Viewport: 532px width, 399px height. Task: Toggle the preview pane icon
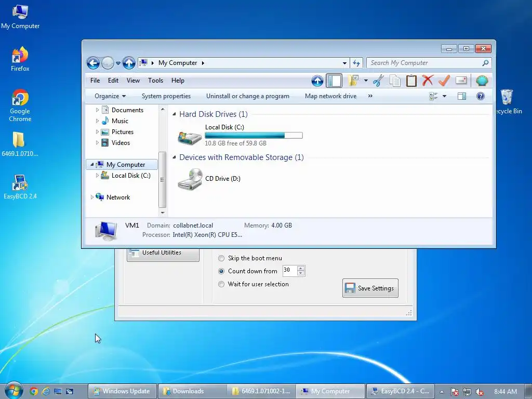coord(462,96)
